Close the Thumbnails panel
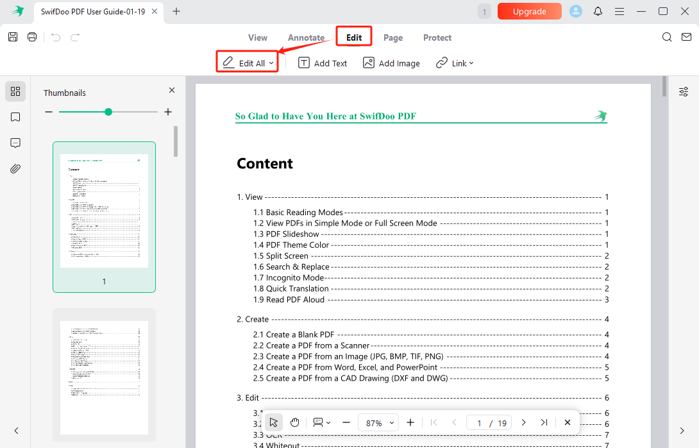This screenshot has width=700, height=448. point(172,90)
